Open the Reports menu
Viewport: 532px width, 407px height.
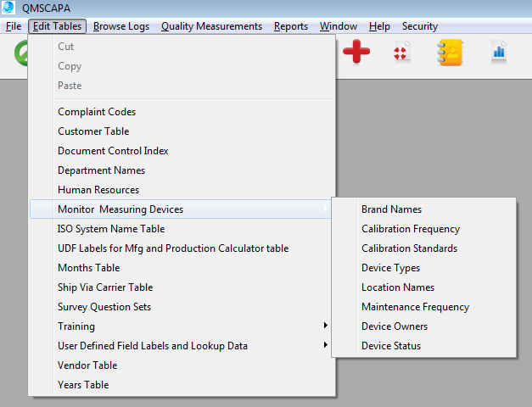(291, 26)
